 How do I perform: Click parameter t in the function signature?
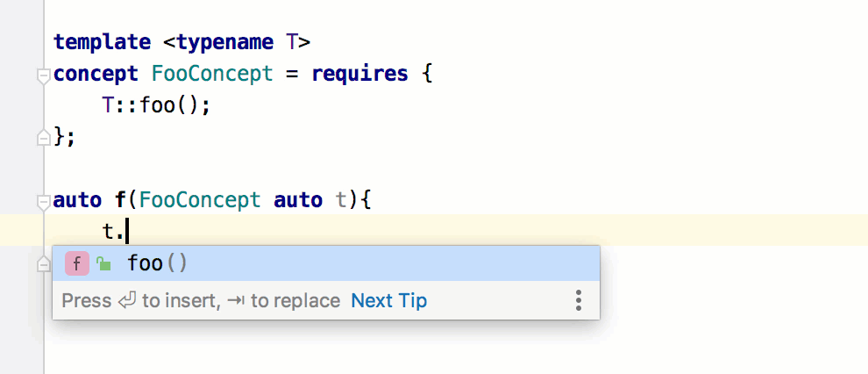(x=342, y=200)
